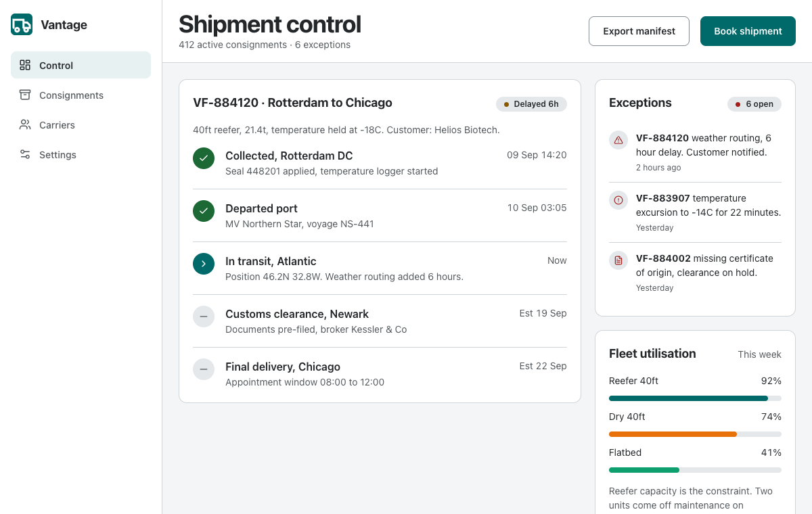Click the pending dash icon for Customs clearance

click(x=204, y=317)
